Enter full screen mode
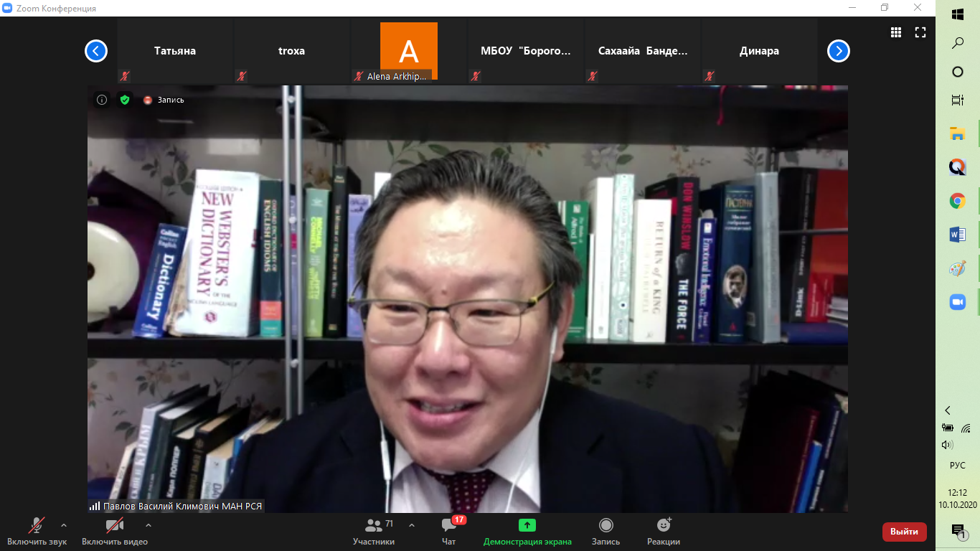Viewport: 980px width, 551px height. pyautogui.click(x=920, y=32)
